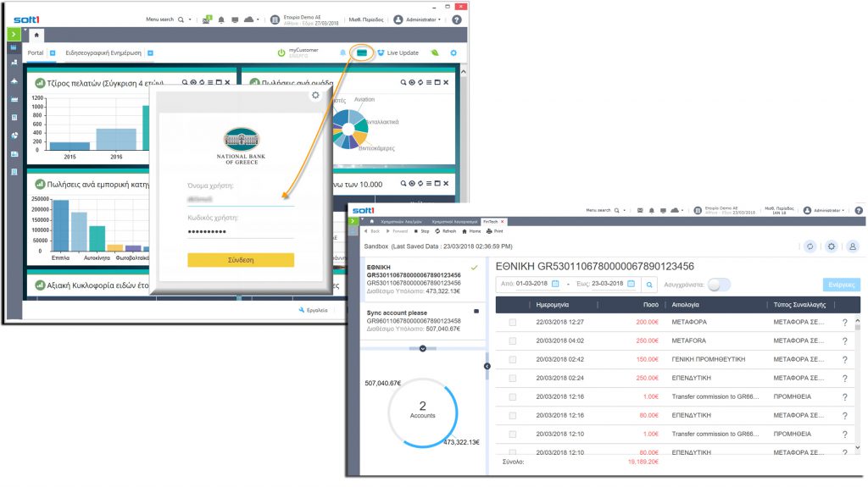Switch to the Portal tab
The width and height of the screenshot is (868, 487).
point(36,53)
